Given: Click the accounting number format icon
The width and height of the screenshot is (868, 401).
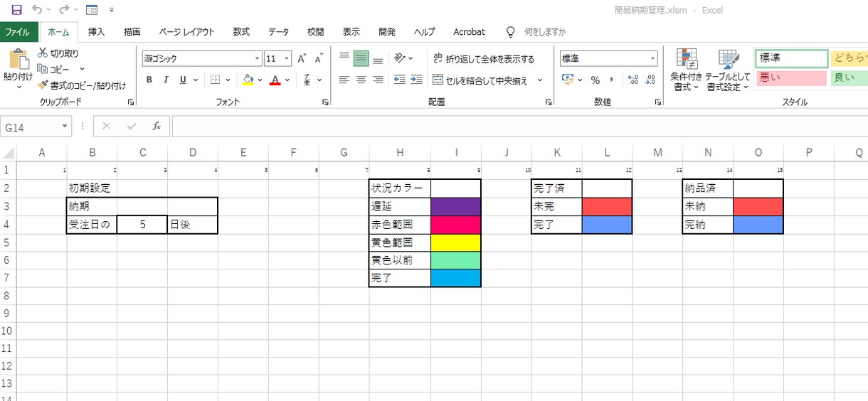Looking at the screenshot, I should 568,80.
